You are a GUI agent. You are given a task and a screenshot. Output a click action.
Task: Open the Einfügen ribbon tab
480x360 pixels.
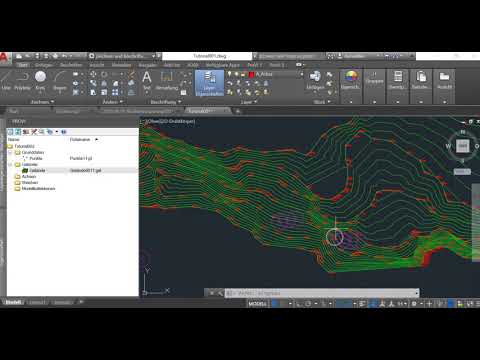[x=44, y=65]
